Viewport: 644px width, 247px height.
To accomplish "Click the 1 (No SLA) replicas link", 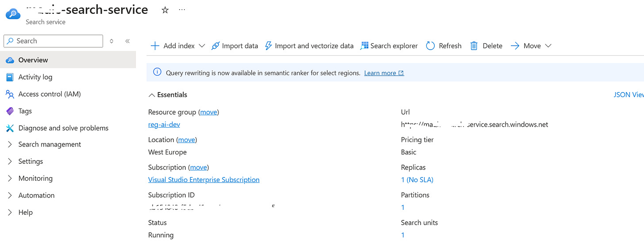I will (417, 180).
